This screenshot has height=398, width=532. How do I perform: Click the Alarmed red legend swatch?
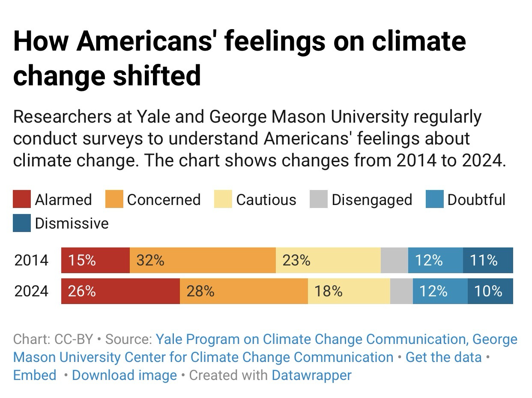pyautogui.click(x=22, y=199)
